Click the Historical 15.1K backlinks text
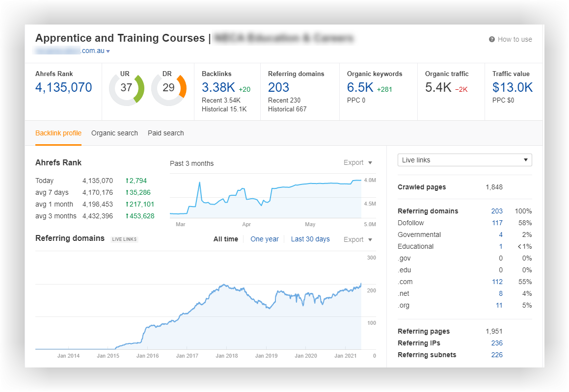The width and height of the screenshot is (569, 392). (x=224, y=109)
